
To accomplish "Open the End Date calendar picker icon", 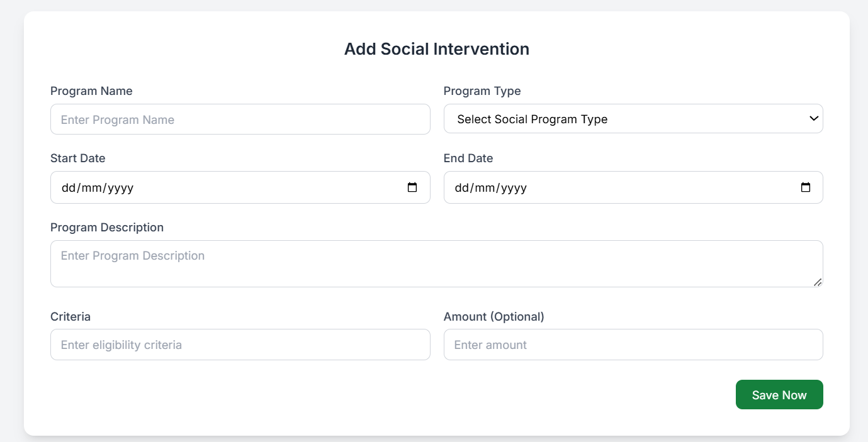I will [806, 187].
